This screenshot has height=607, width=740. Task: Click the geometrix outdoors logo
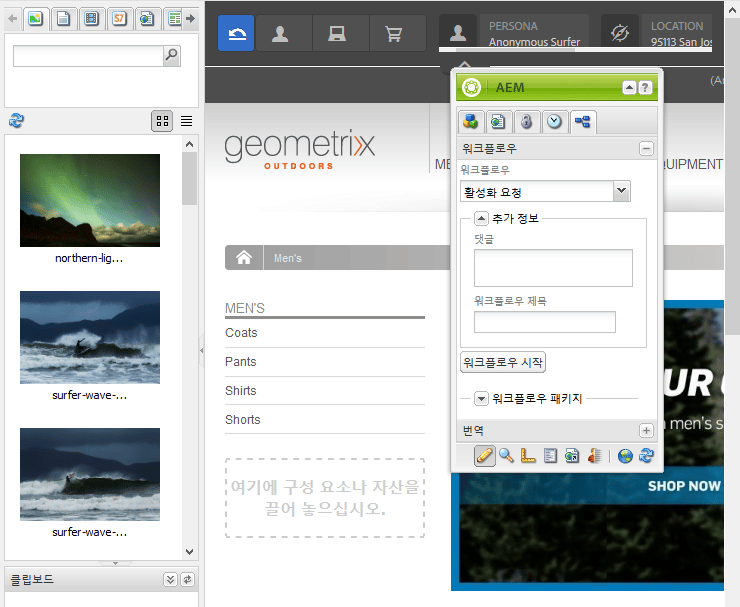coord(300,149)
